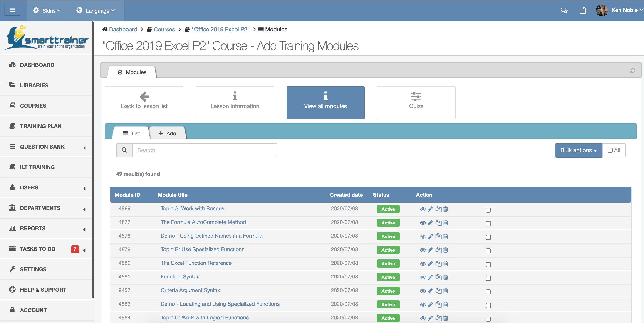Delete The Formula AutoComplete Method module
The height and width of the screenshot is (323, 644).
click(446, 223)
